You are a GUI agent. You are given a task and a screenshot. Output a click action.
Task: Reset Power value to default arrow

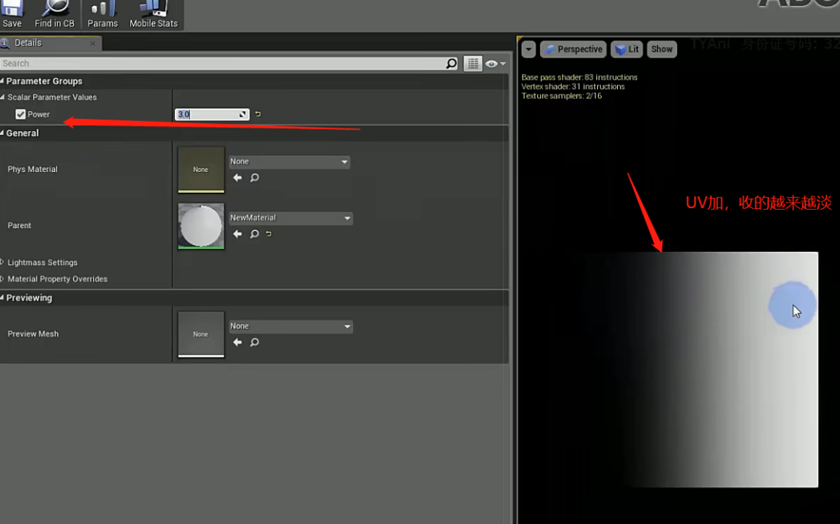(258, 114)
